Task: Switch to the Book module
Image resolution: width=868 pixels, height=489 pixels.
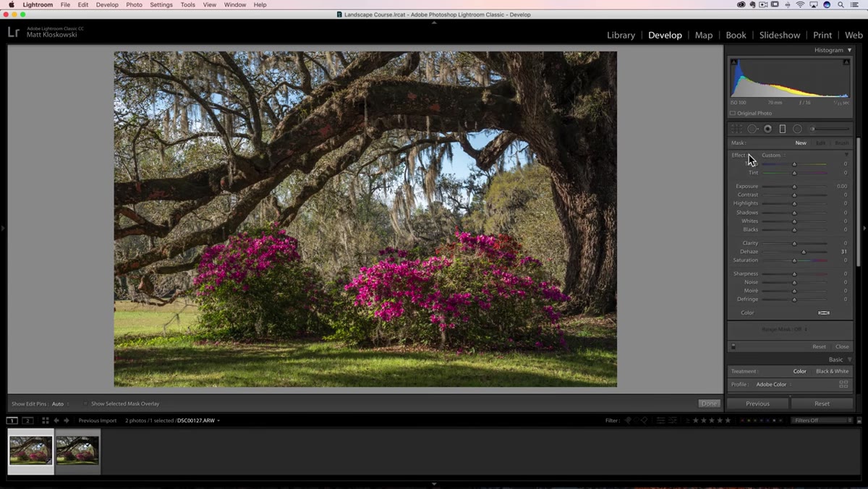Action: (736, 35)
